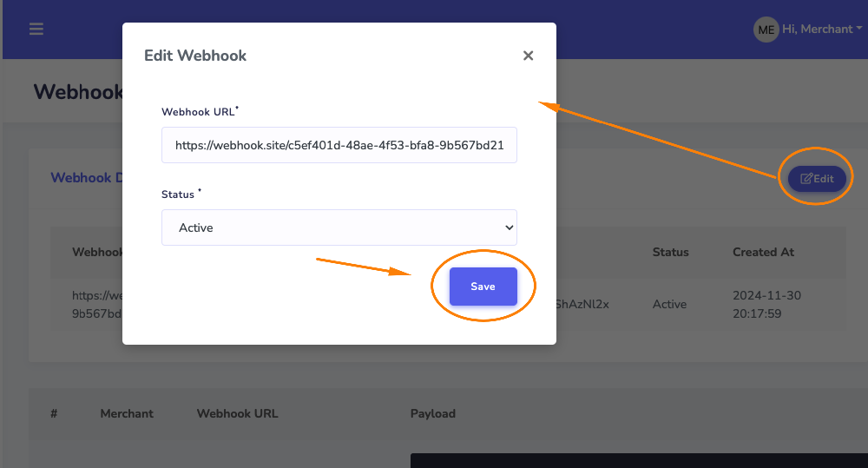Click the Edit Webhook dialog title
Viewport: 868px width, 468px height.
[195, 56]
